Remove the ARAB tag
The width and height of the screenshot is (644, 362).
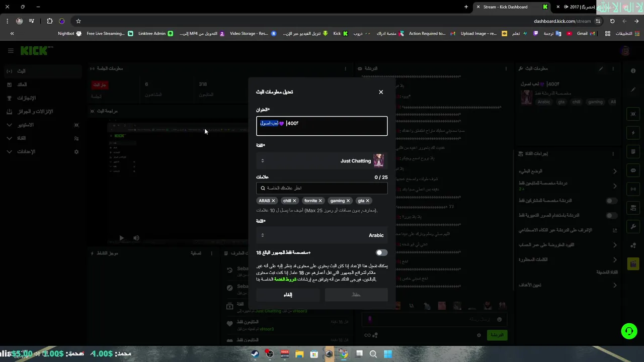click(273, 201)
